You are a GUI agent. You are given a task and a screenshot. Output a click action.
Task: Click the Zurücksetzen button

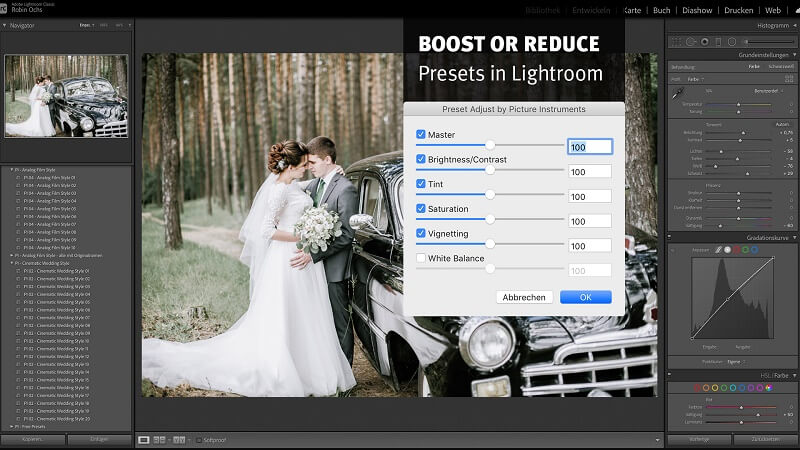(x=765, y=439)
